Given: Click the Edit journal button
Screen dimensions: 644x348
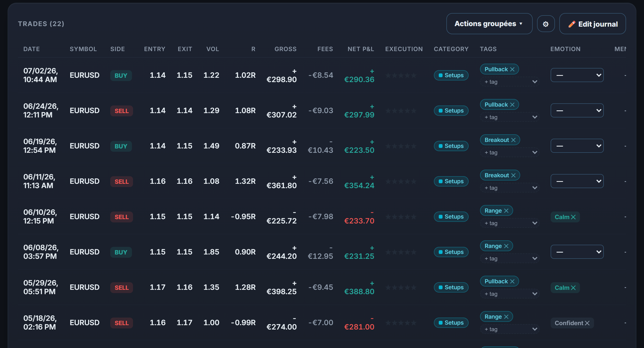Looking at the screenshot, I should coord(592,24).
